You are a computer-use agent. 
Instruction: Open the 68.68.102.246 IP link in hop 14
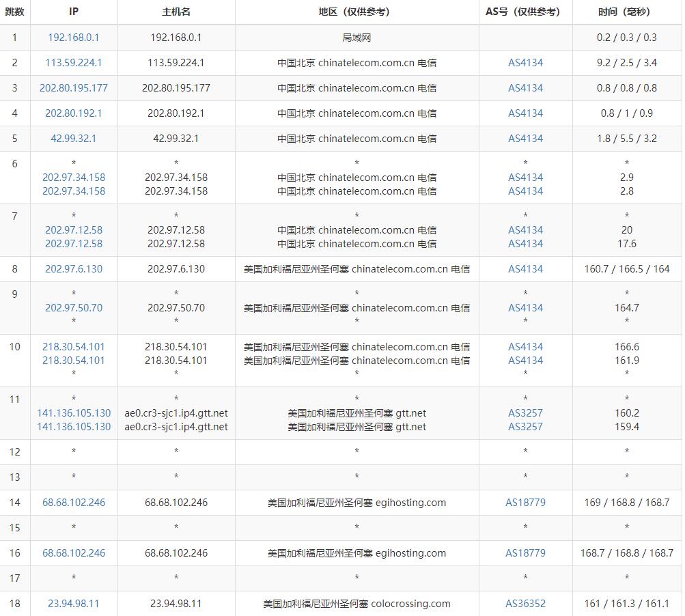click(73, 503)
